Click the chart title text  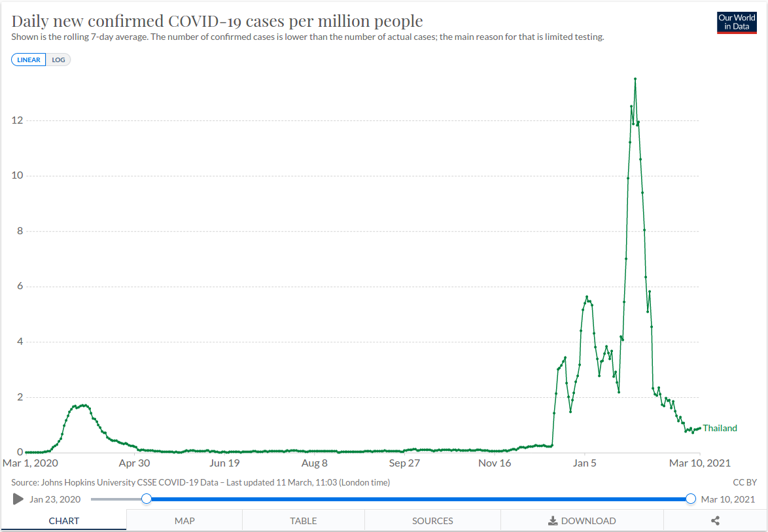(x=217, y=21)
